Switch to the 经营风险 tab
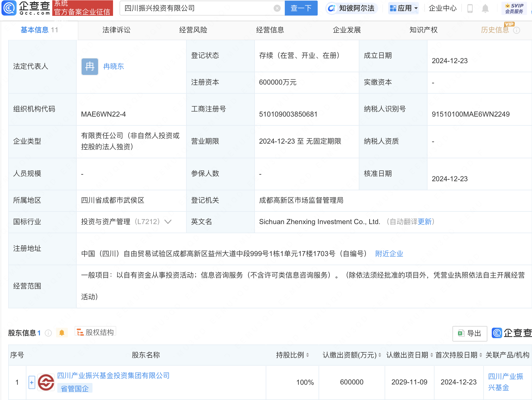 point(193,30)
